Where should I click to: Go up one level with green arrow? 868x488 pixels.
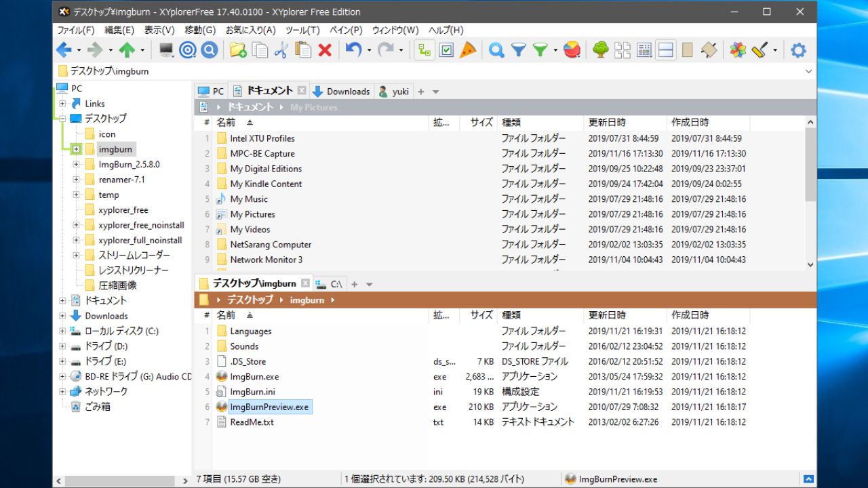click(127, 49)
